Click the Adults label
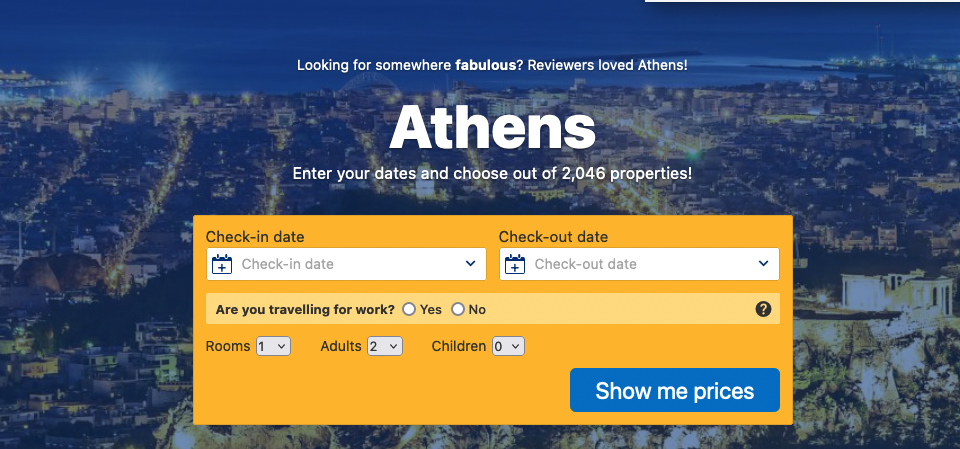The width and height of the screenshot is (960, 449). (x=341, y=346)
